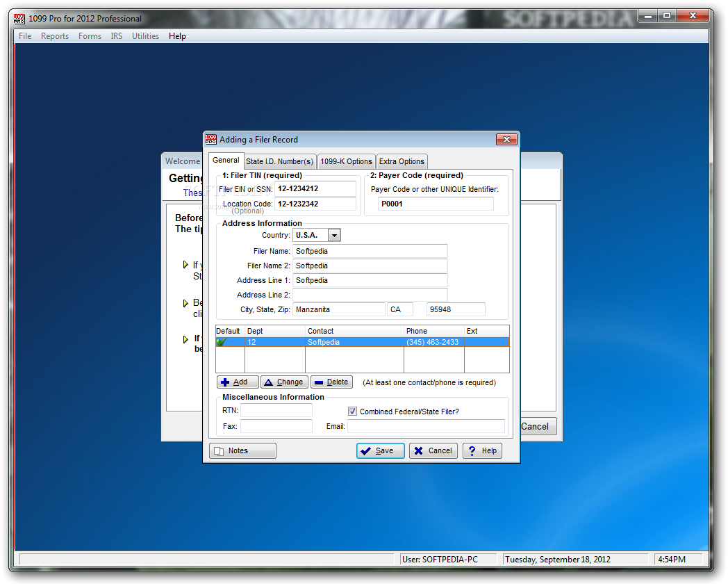Select the Softpedia contact cell in the table
Screen dimensions: 728x586
(x=355, y=342)
